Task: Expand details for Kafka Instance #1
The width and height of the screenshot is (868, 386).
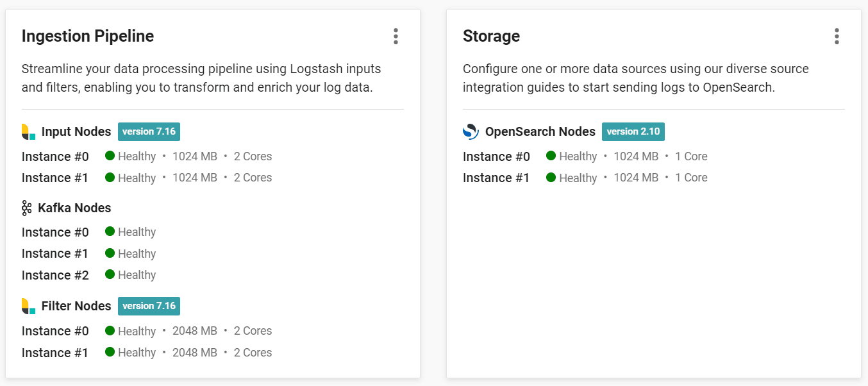Action: pos(55,253)
